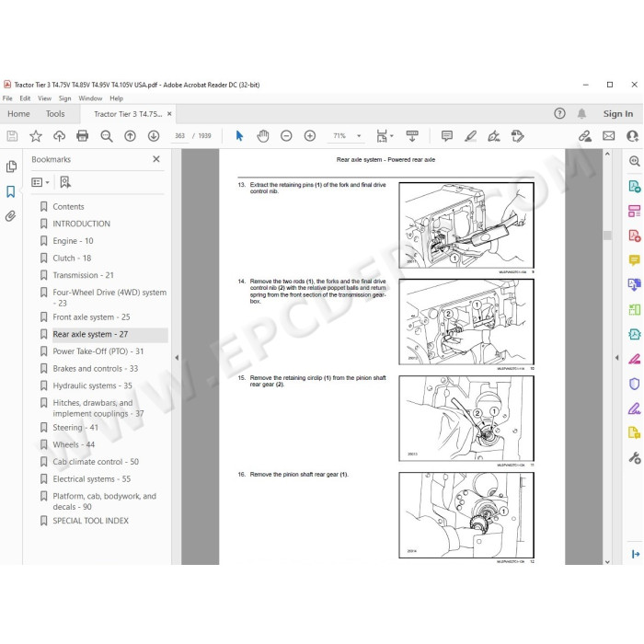
Task: Open the Find text magnifier
Action: tap(107, 136)
